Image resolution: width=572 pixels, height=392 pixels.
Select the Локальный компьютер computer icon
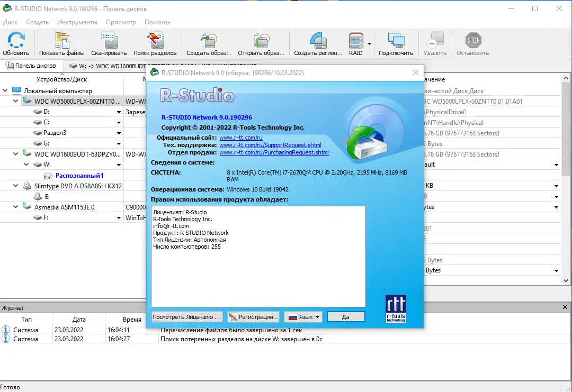click(16, 90)
